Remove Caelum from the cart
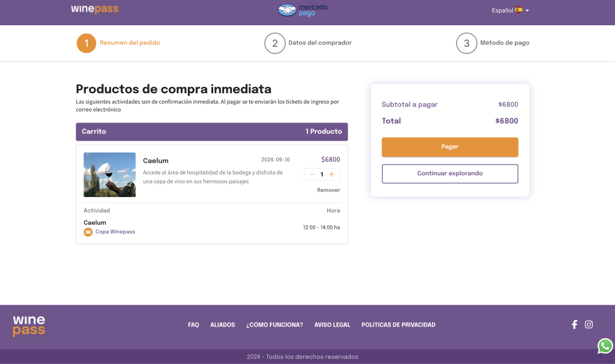615x364 pixels. click(x=329, y=190)
